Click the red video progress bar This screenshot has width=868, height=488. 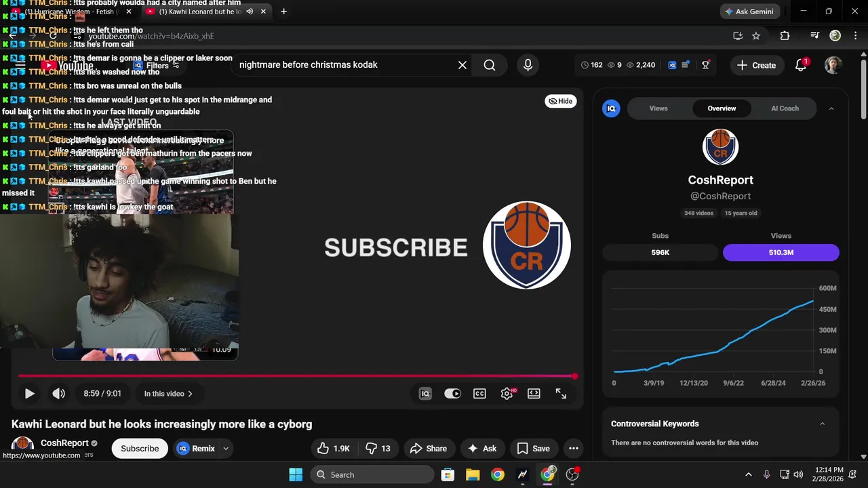click(297, 375)
